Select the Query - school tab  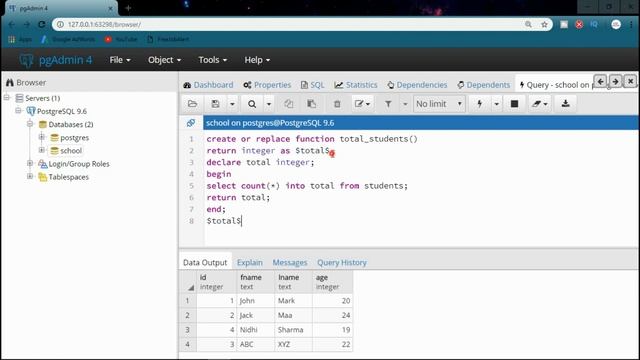tap(555, 85)
